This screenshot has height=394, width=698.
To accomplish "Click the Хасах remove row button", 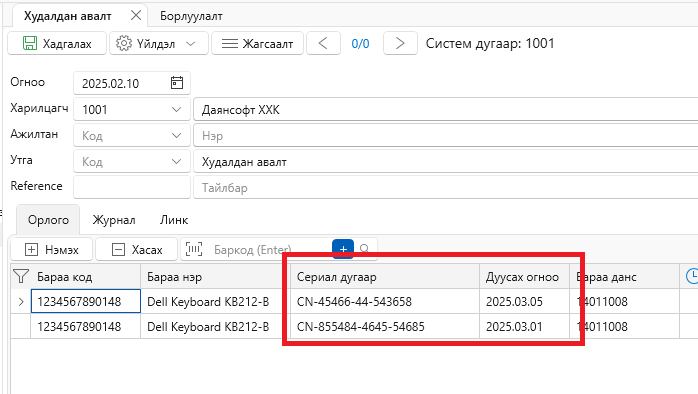I will (137, 249).
